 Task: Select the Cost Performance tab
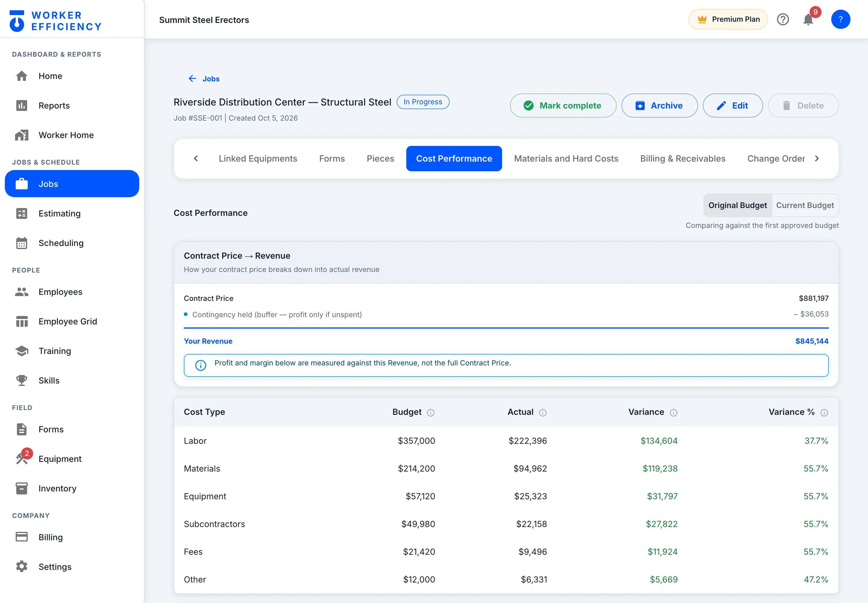pyautogui.click(x=454, y=159)
